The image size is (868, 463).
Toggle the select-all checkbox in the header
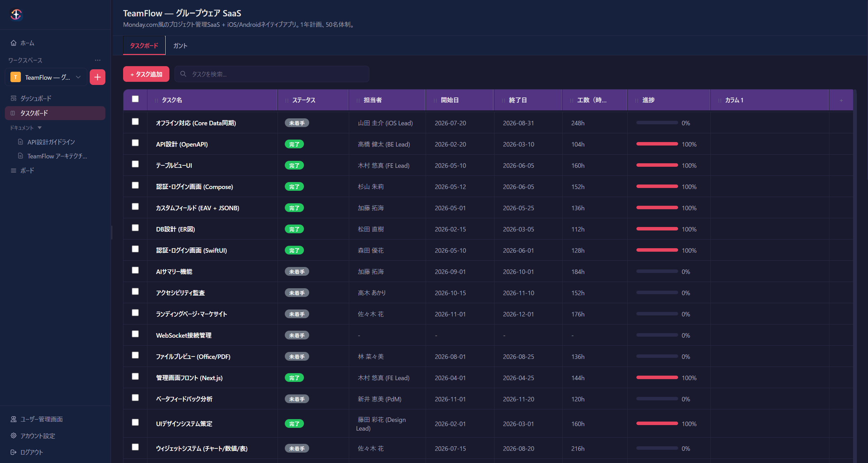(x=135, y=99)
